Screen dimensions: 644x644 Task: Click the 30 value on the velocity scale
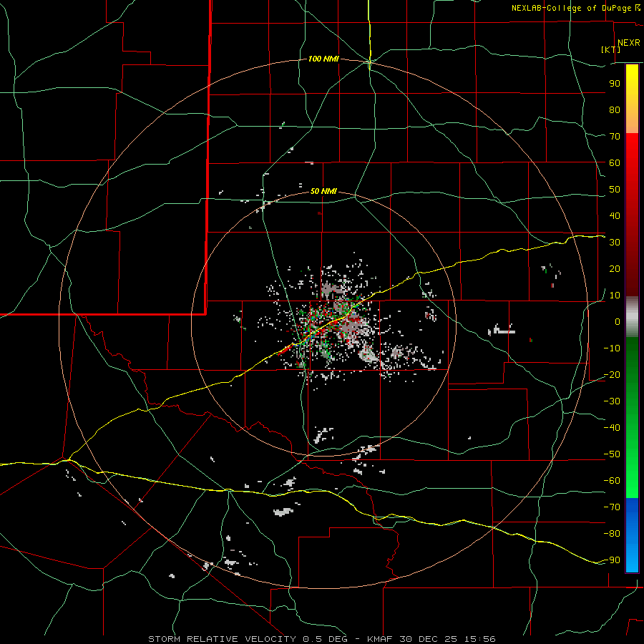[x=615, y=243]
